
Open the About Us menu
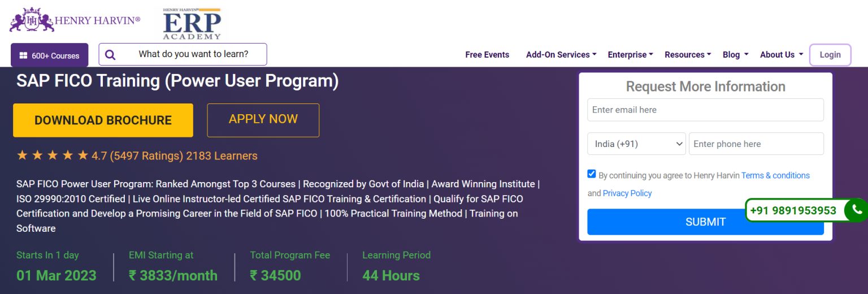pyautogui.click(x=782, y=55)
